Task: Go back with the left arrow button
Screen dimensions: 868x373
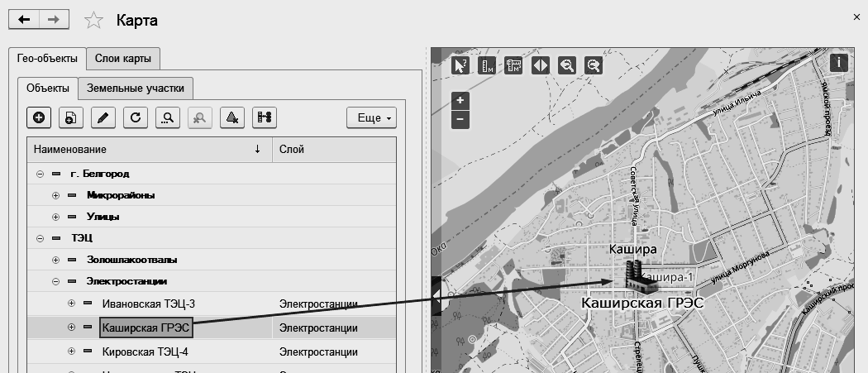Action: click(23, 20)
